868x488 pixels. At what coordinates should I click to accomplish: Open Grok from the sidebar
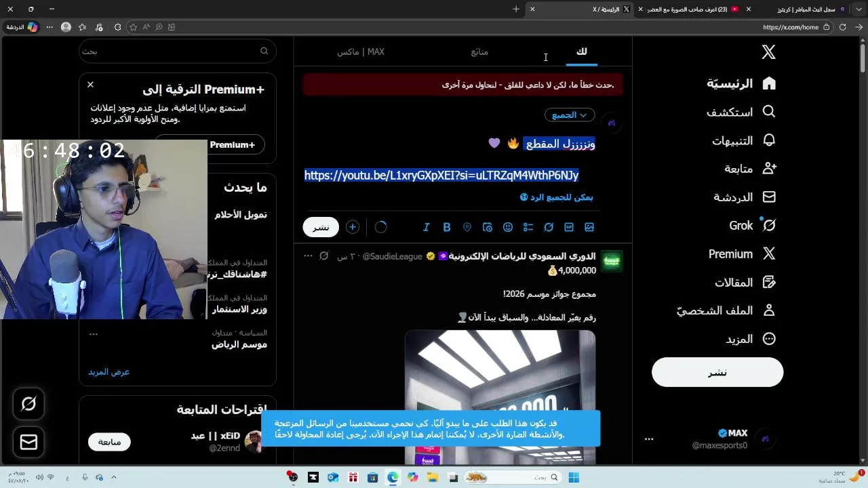(752, 226)
